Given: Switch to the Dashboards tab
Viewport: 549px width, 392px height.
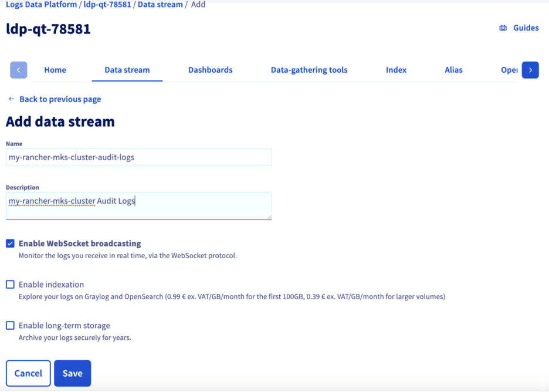Looking at the screenshot, I should click(x=210, y=69).
